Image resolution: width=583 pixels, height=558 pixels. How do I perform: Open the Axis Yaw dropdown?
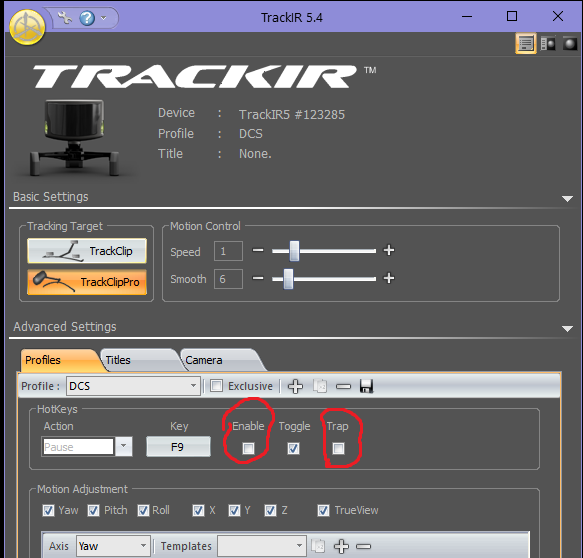(113, 546)
